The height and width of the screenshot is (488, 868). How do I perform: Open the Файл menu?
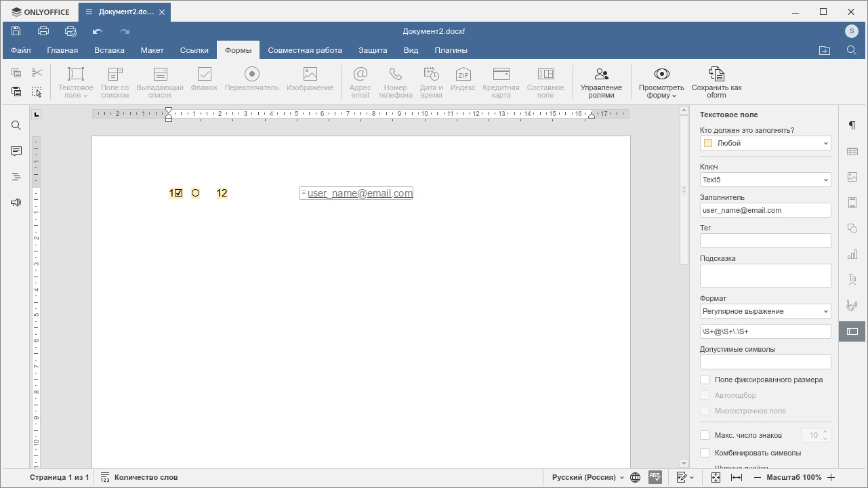(x=20, y=50)
